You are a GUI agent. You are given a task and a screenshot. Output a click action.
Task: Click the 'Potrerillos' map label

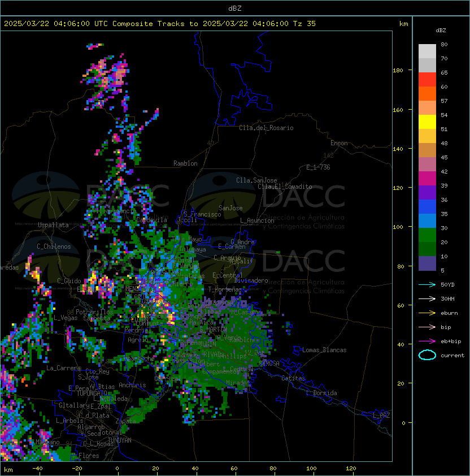[x=94, y=312]
